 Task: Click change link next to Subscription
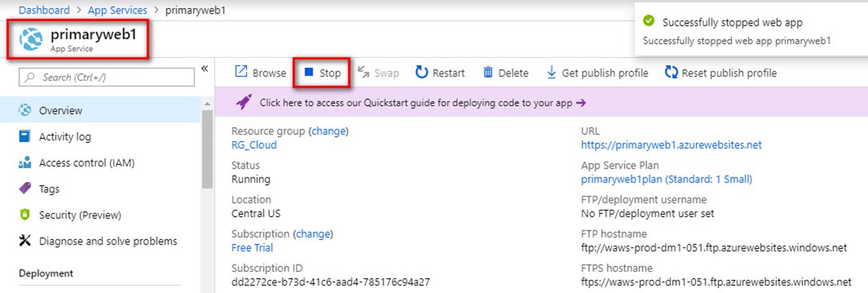coord(312,234)
